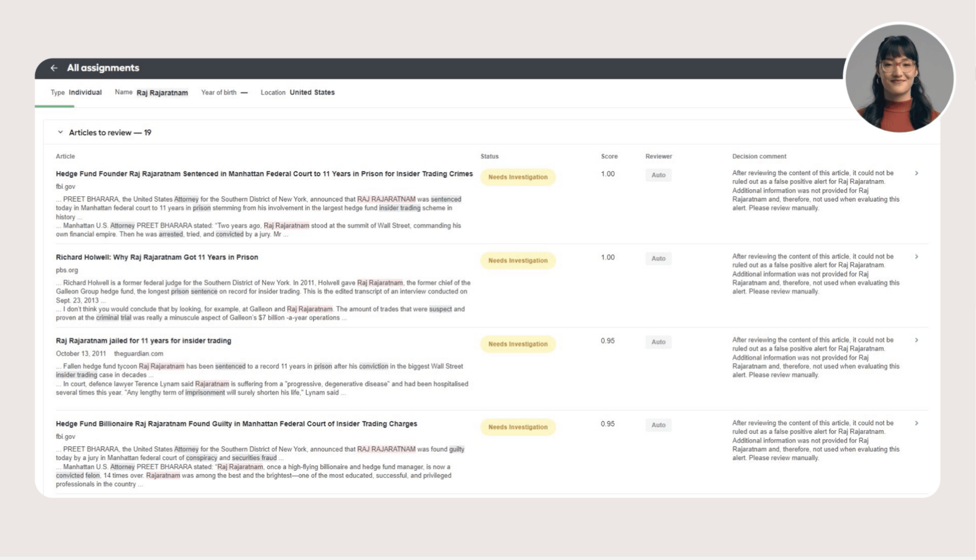Viewport: 976px width, 560px height.
Task: Open the Richard Holwell article title
Action: tap(157, 257)
